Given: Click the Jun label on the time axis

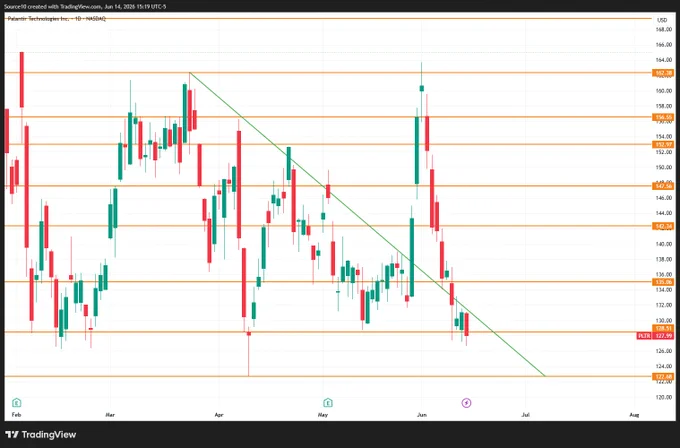Looking at the screenshot, I should pos(422,415).
